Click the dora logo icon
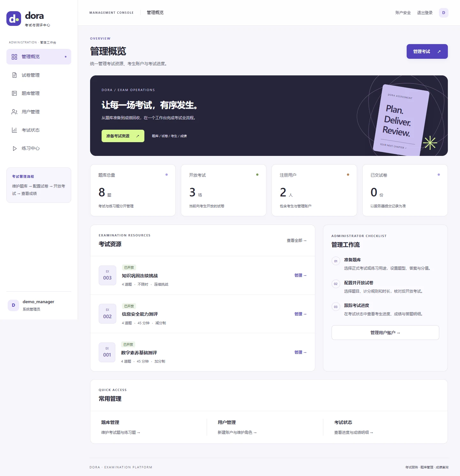This screenshot has width=460, height=476. pos(14,19)
